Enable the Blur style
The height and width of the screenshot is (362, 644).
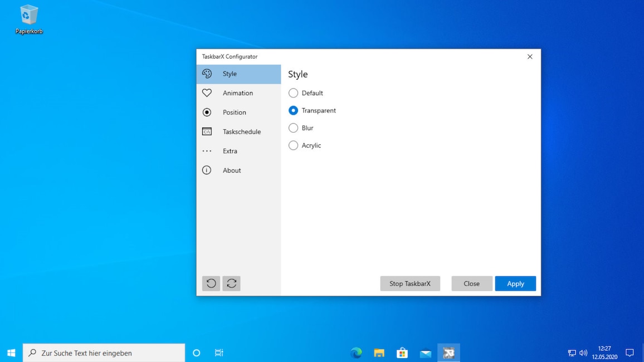(293, 128)
